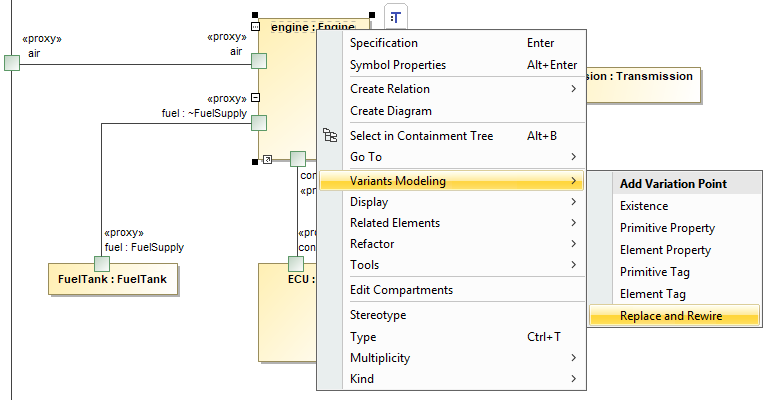
Task: Toggle the compartment button at the engine's top-left corner
Action: pyautogui.click(x=255, y=26)
